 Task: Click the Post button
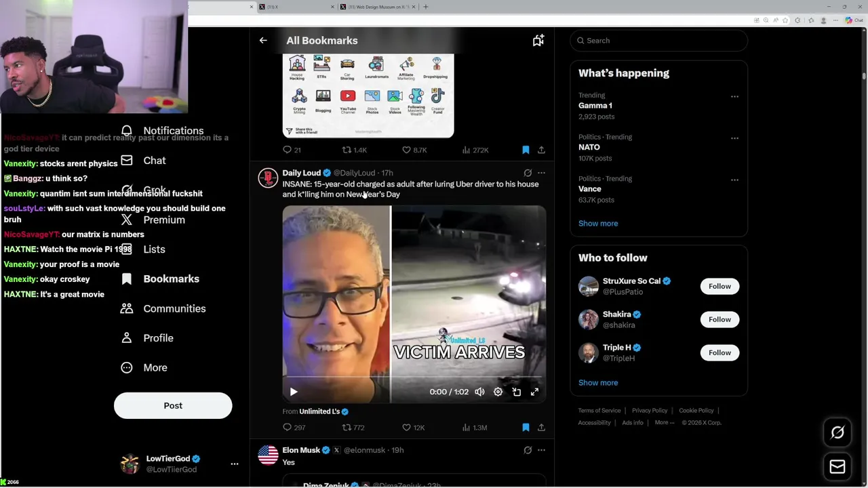tap(173, 405)
